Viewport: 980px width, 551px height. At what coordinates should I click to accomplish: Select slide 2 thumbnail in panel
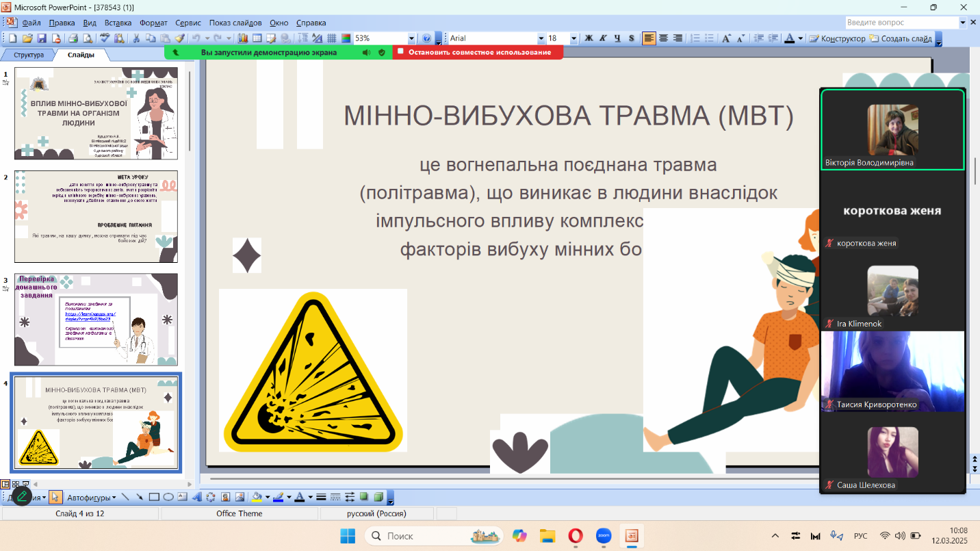96,216
